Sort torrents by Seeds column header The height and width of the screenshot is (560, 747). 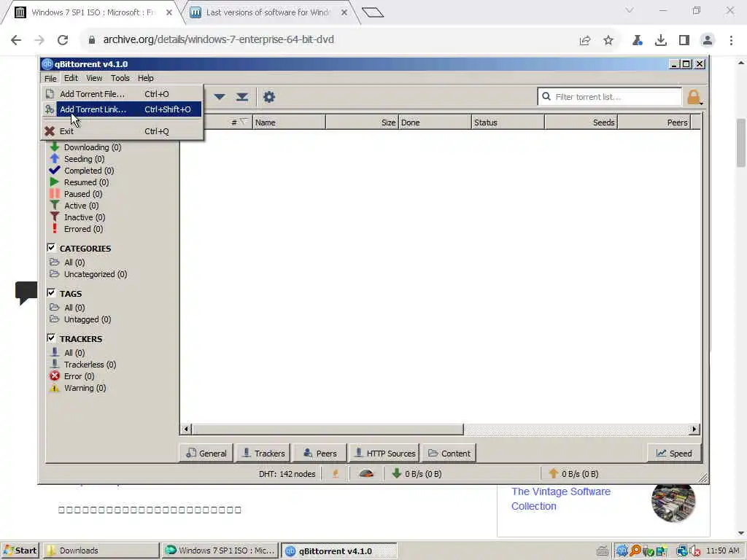581,122
